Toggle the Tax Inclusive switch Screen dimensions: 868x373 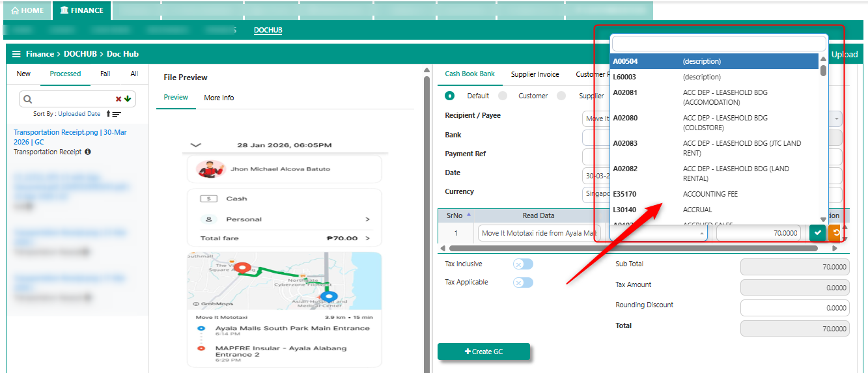(x=523, y=264)
